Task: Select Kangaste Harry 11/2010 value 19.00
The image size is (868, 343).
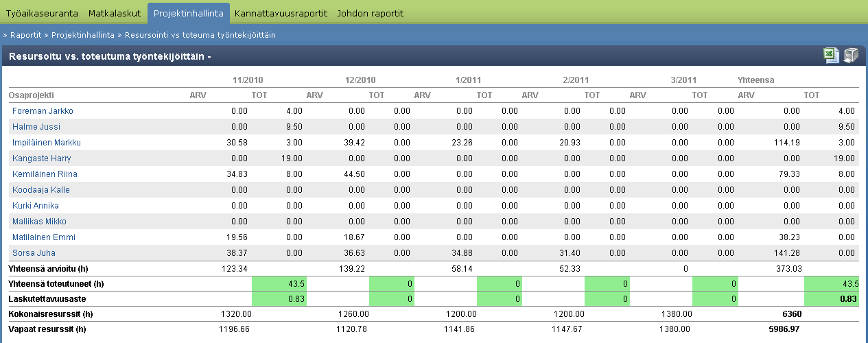Action: (x=292, y=158)
